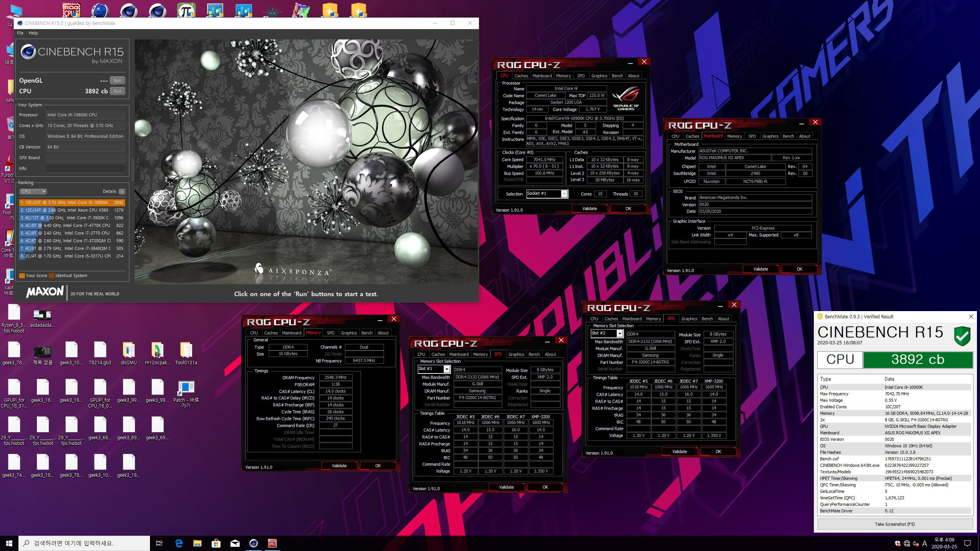Open File Explorer from taskbar
Viewport: 980px width, 551px height.
tap(197, 543)
